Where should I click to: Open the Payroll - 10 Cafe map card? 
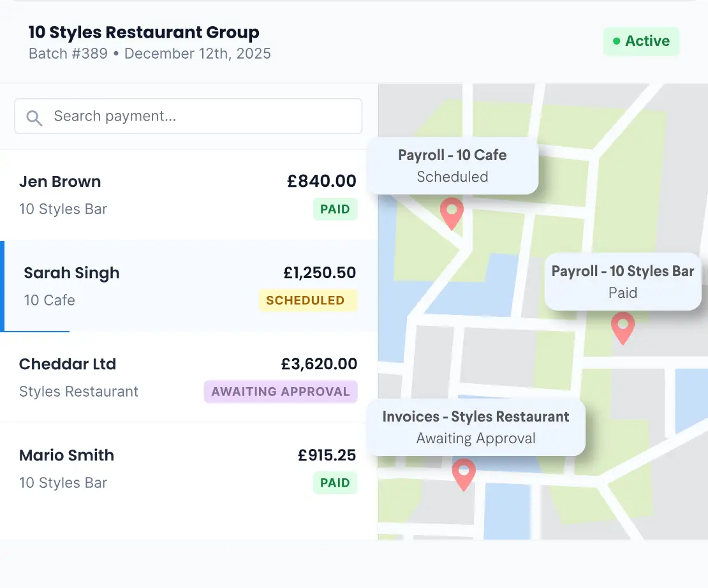pos(452,166)
